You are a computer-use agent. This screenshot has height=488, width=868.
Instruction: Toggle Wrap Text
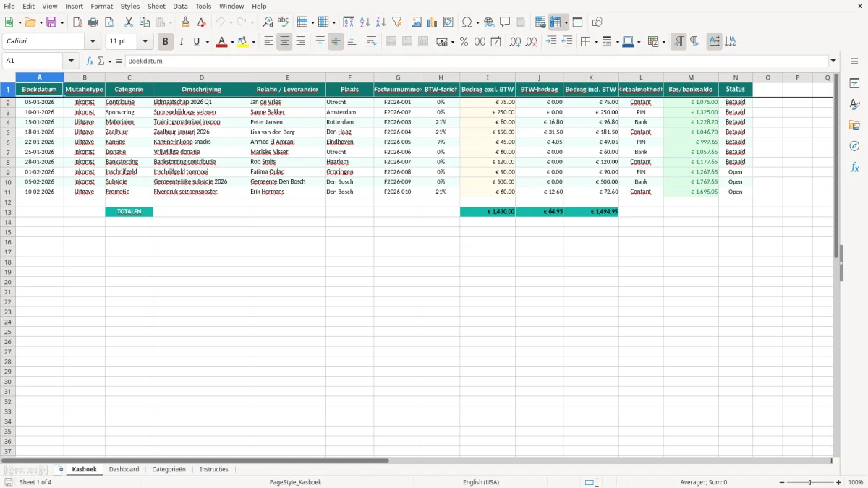pos(372,42)
